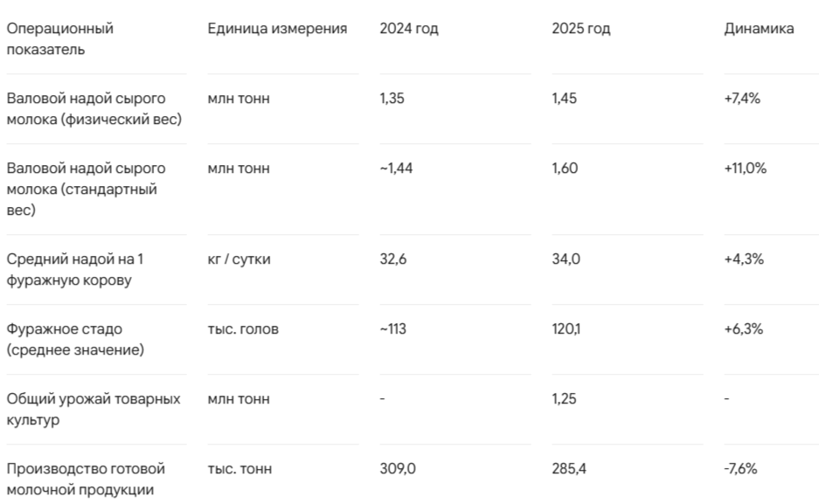Click the "Общий урожай товарных культур" row label

point(94,409)
